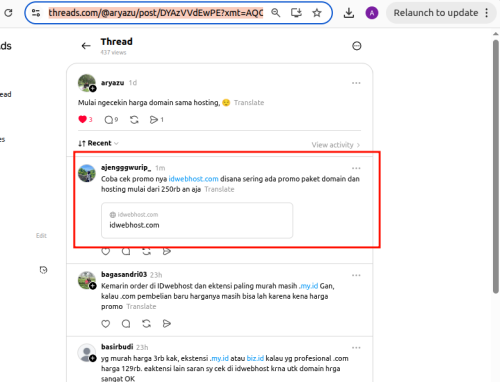Viewport: 500px width, 382px height.
Task: Click the Edit link in left sidebar
Action: (41, 236)
